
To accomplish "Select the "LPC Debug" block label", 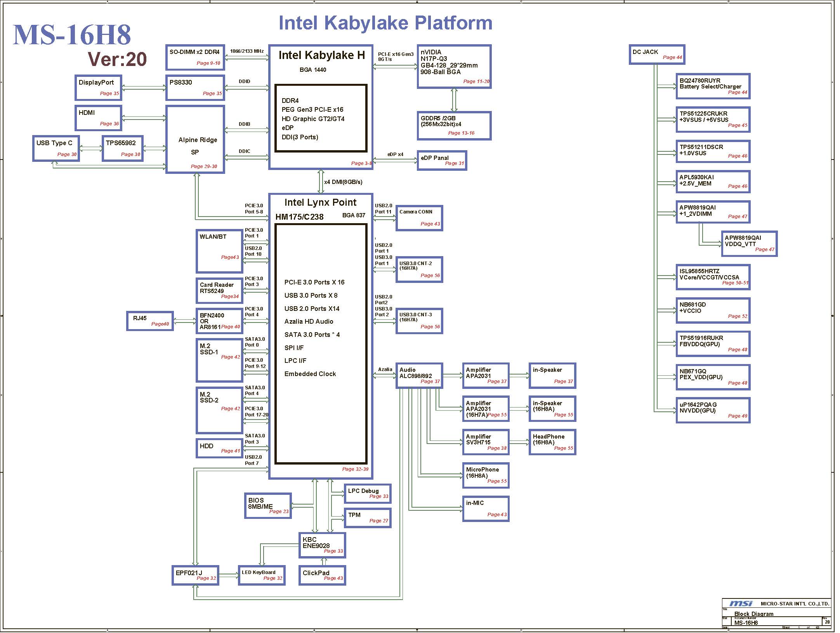I will pos(363,491).
